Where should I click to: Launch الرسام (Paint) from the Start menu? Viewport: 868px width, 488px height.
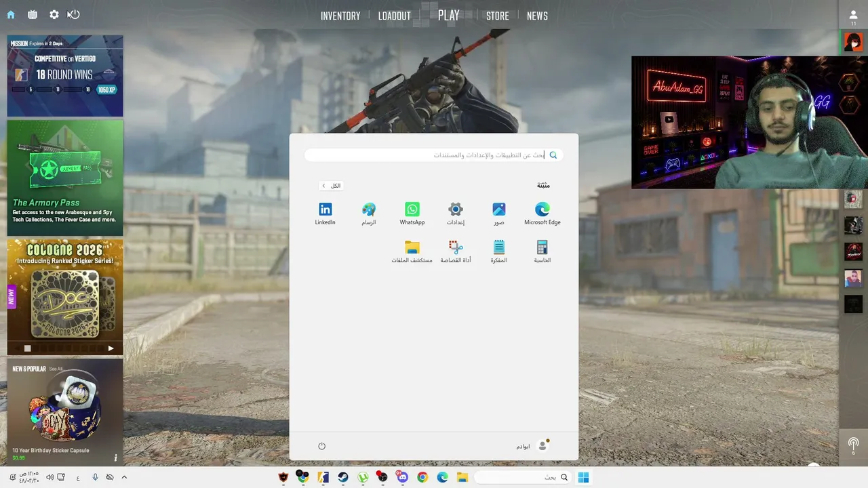(369, 213)
